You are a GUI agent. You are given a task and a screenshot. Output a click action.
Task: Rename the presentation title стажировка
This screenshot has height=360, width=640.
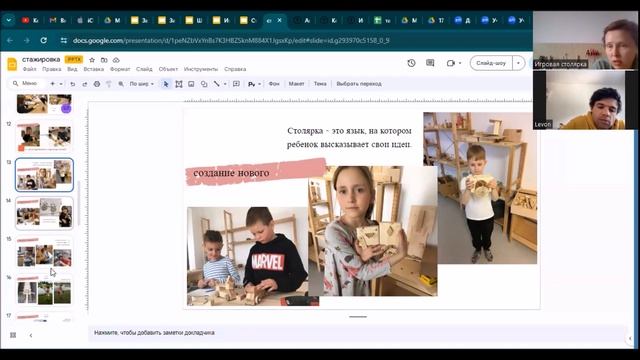point(41,60)
